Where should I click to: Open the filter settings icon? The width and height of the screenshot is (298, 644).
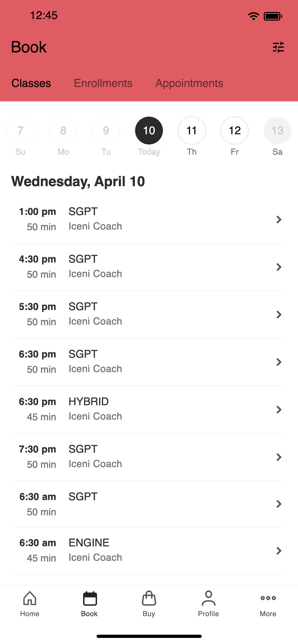tap(278, 47)
